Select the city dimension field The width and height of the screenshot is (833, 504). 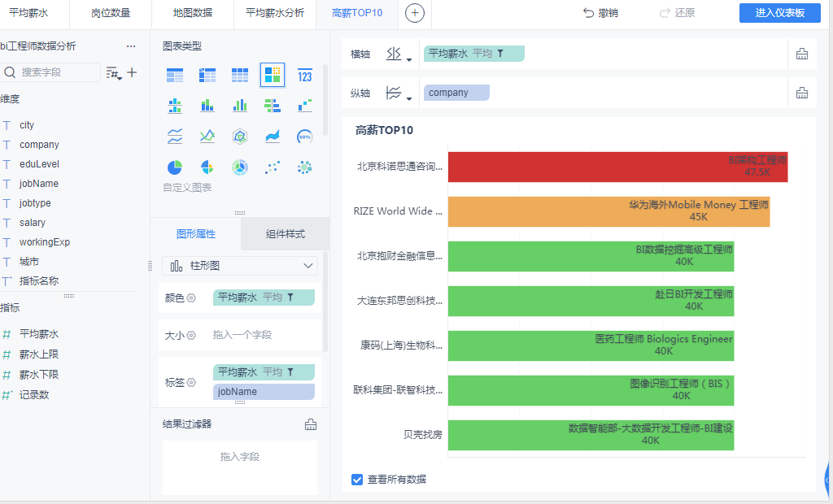[27, 125]
